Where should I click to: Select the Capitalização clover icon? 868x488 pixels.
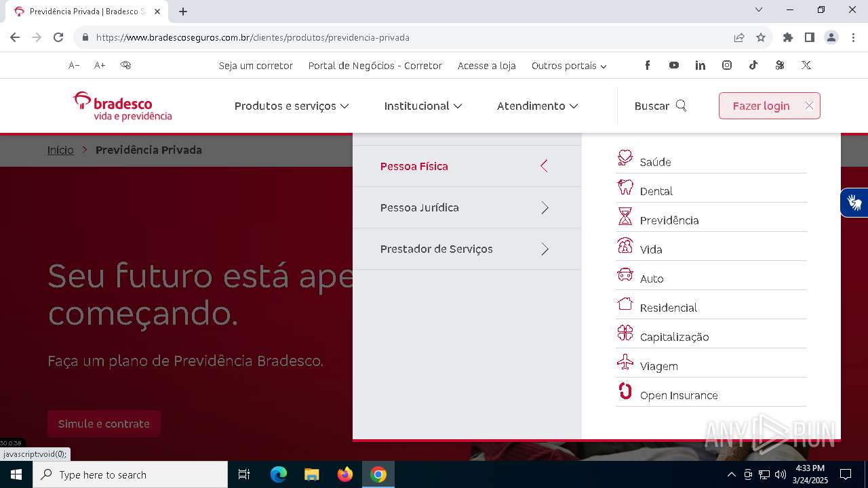point(625,333)
